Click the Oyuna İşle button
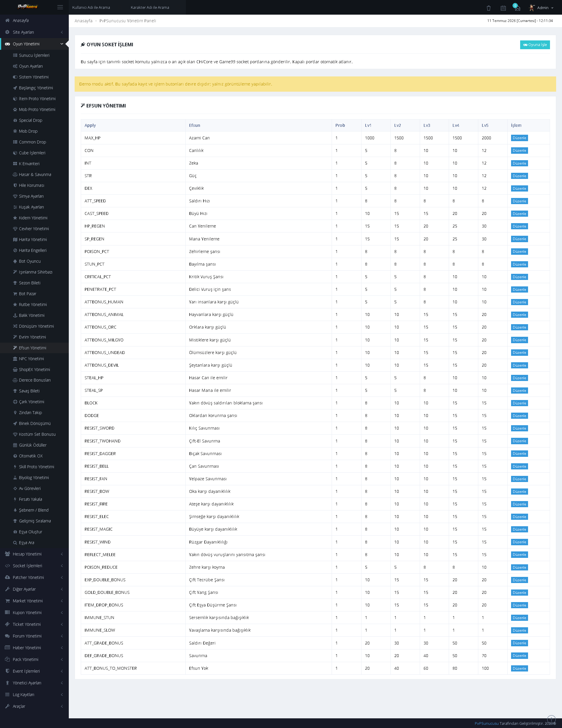The width and height of the screenshot is (562, 728). point(535,45)
